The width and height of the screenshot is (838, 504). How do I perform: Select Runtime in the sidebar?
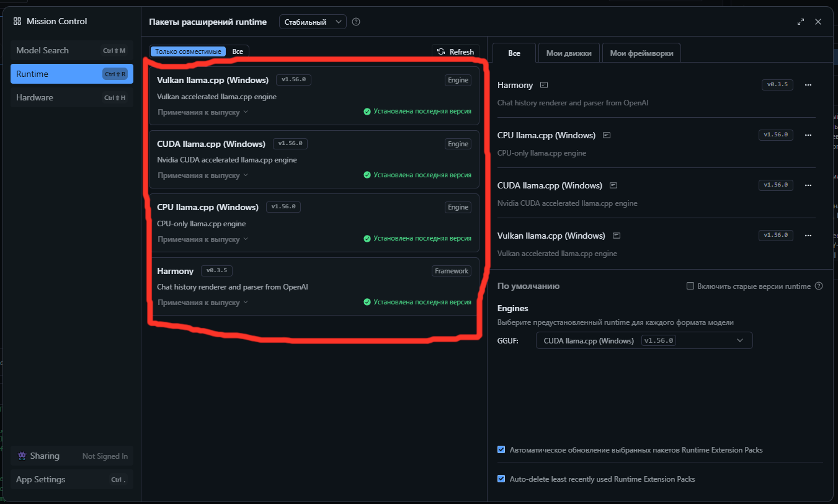(72, 74)
